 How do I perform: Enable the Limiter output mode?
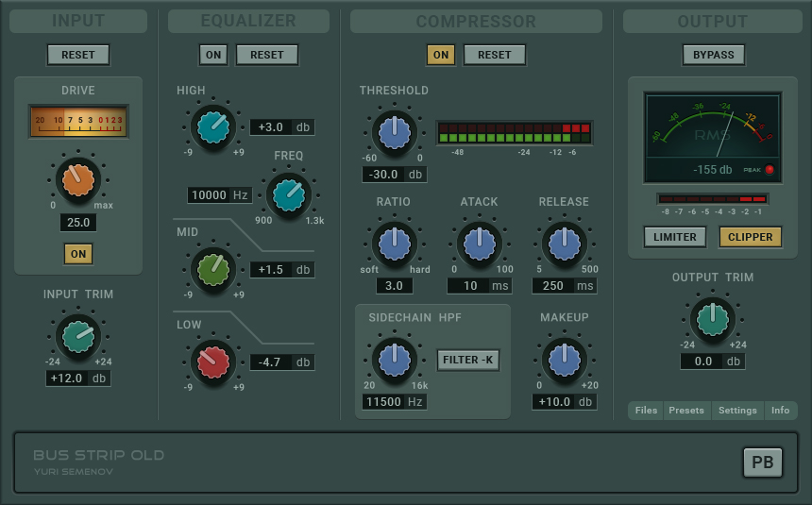(x=675, y=237)
